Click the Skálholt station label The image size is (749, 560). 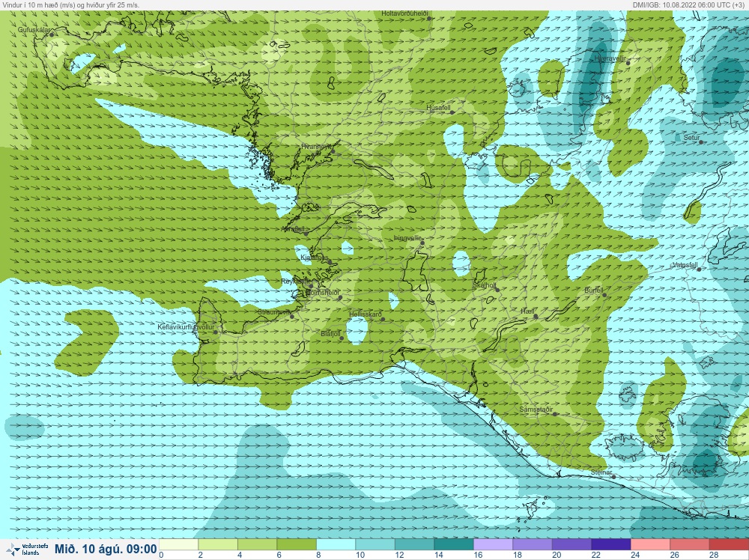click(485, 285)
